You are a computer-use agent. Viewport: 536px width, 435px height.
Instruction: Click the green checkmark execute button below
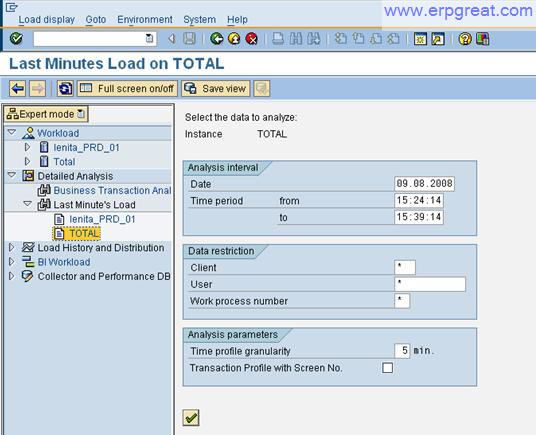coord(191,417)
